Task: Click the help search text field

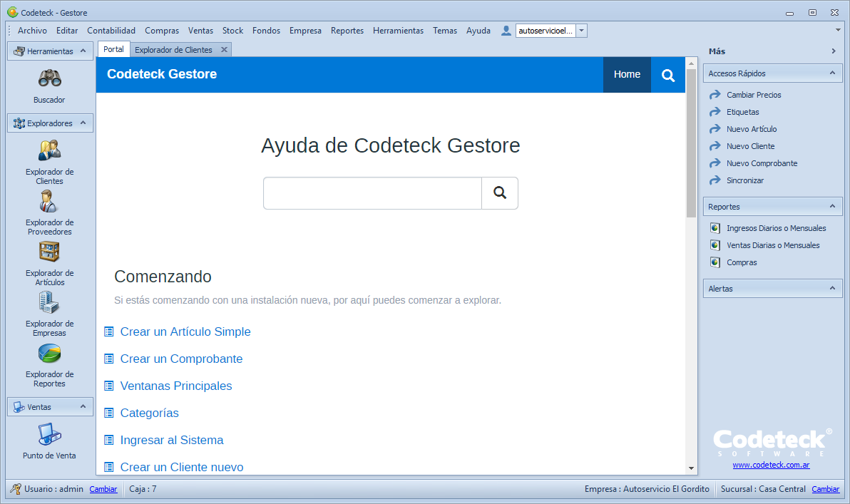Action: [x=372, y=193]
